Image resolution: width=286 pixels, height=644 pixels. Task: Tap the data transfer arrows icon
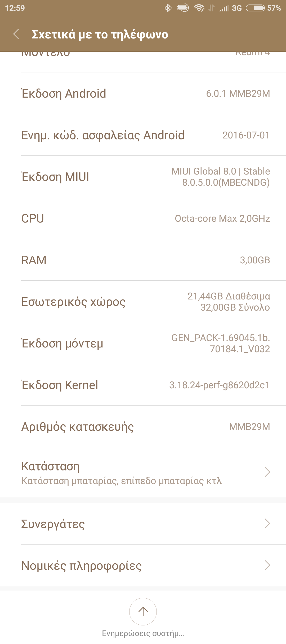pyautogui.click(x=211, y=8)
